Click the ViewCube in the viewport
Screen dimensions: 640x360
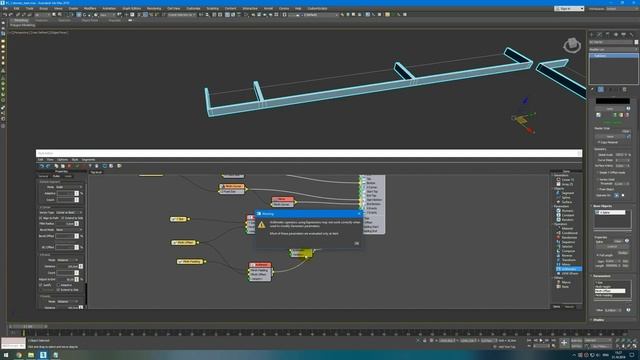(572, 45)
